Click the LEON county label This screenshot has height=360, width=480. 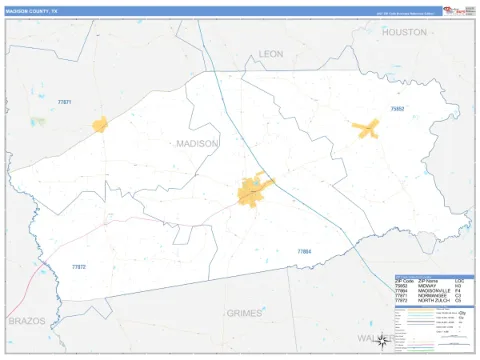(x=271, y=54)
